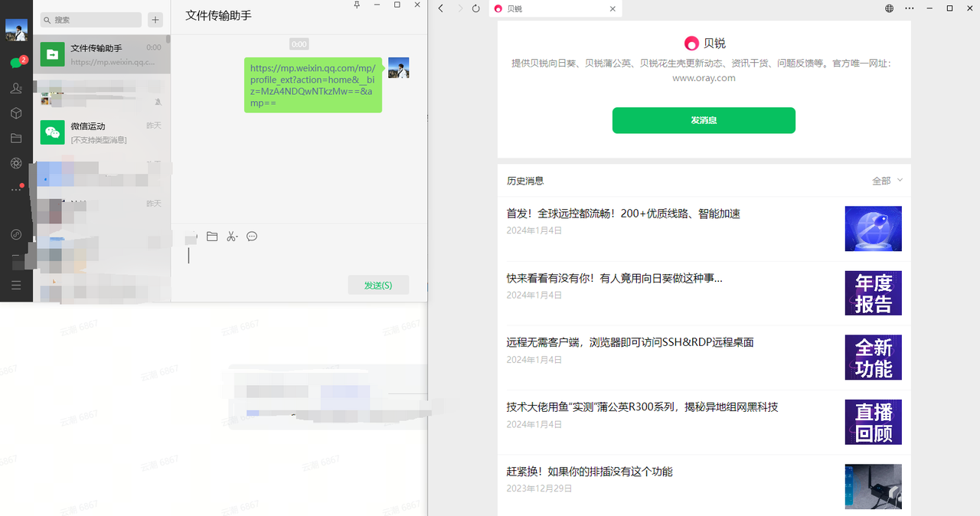Screen dimensions: 980x516
Task: Open the three-dot more menu in browser titlebar
Action: click(x=910, y=8)
